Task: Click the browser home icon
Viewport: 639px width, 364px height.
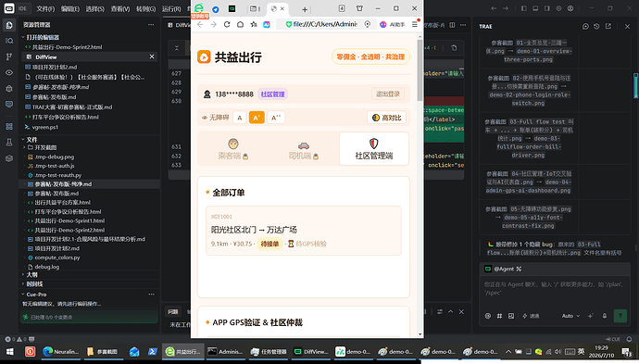Action: (241, 24)
